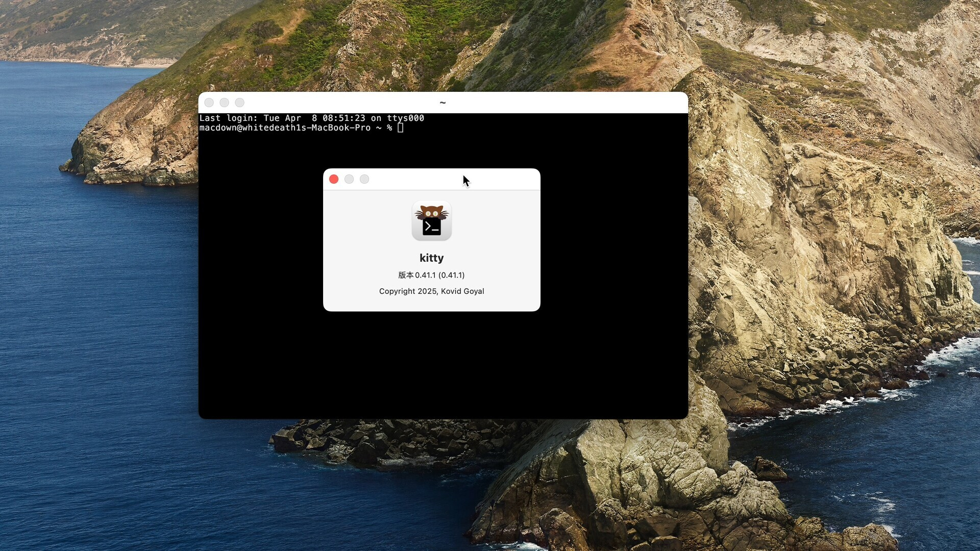Select the kitty app name text
Screen dimensions: 980x551
pyautogui.click(x=432, y=258)
